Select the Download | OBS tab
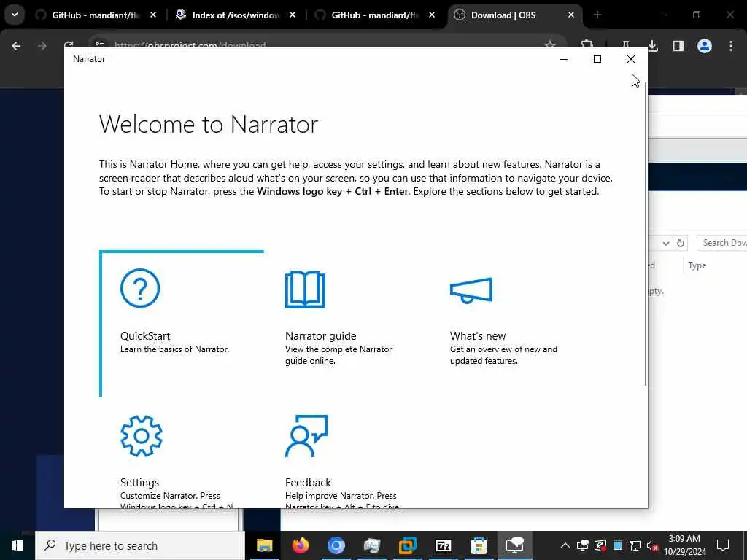This screenshot has height=560, width=747. coord(503,15)
